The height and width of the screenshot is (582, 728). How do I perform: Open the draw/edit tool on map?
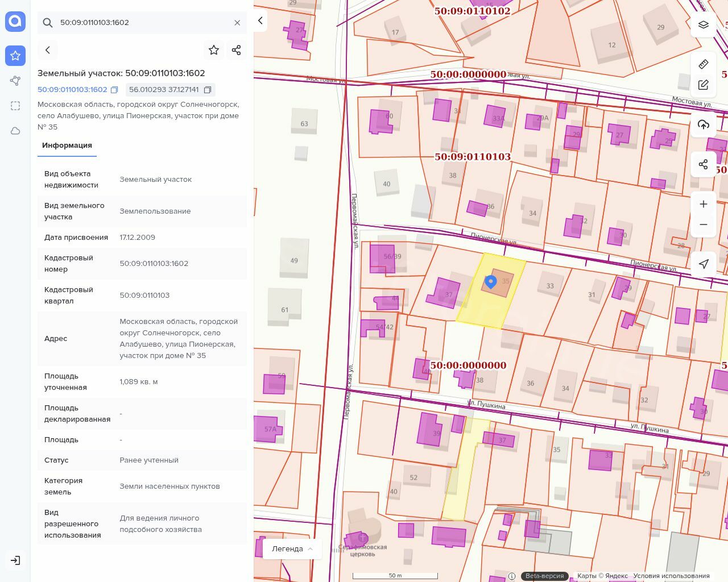click(704, 85)
